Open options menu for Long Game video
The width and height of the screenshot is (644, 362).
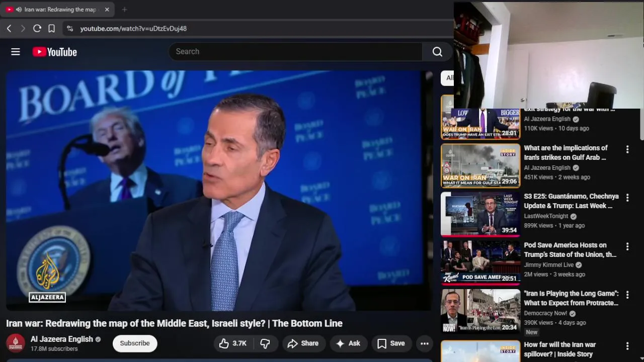pyautogui.click(x=627, y=295)
